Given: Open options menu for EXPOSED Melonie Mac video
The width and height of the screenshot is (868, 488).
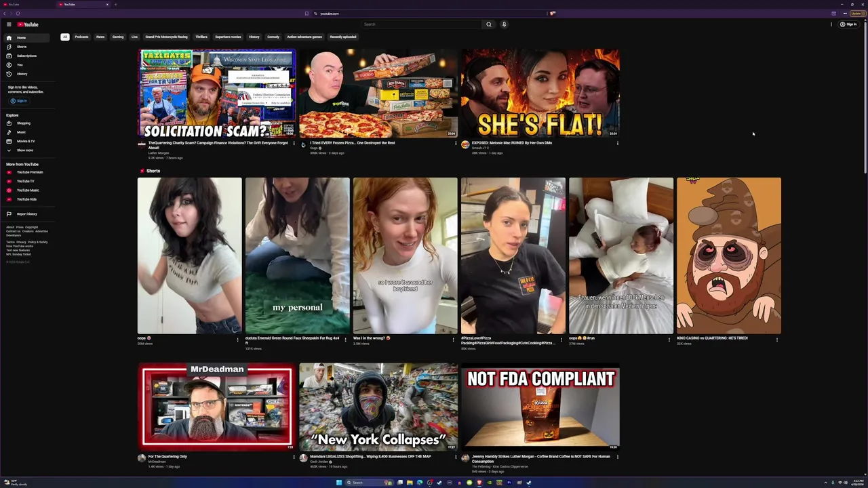Looking at the screenshot, I should coord(617,144).
